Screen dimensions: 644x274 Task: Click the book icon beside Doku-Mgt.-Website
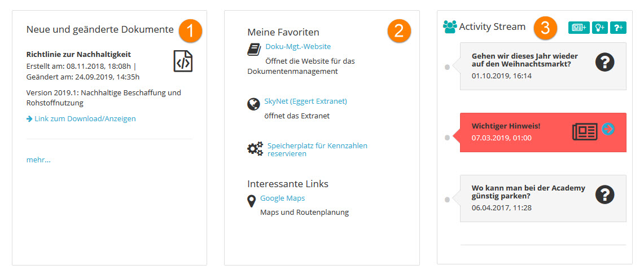tap(254, 49)
